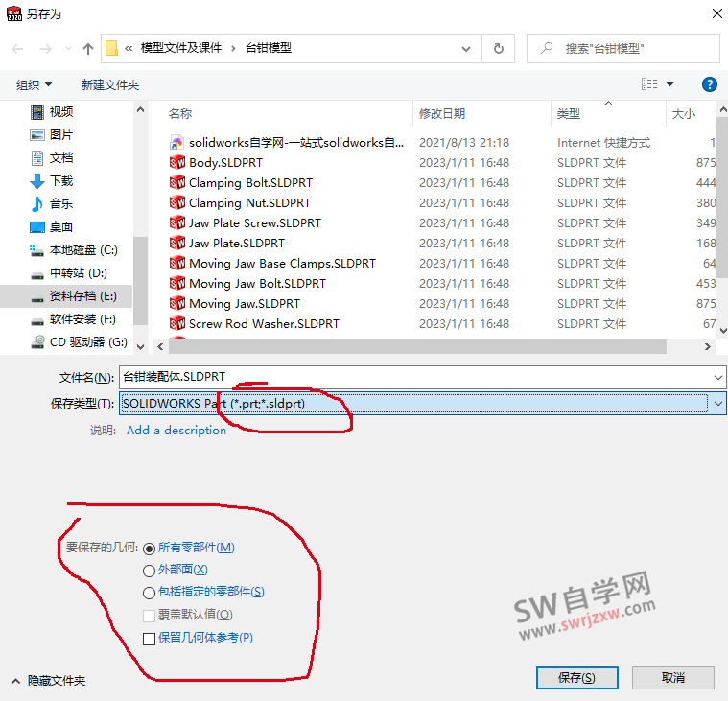Open the 文件名 filename history dropdown arrow

coord(717,377)
